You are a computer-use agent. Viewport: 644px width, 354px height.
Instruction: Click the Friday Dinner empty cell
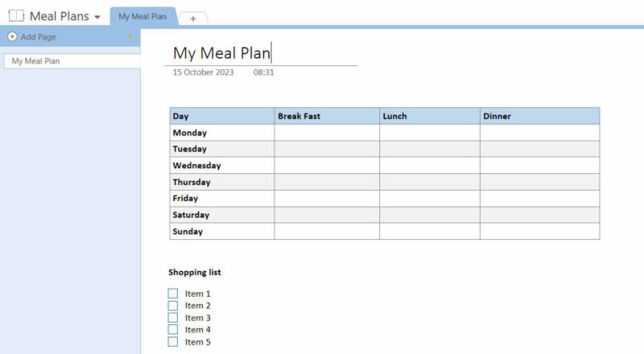(x=539, y=199)
